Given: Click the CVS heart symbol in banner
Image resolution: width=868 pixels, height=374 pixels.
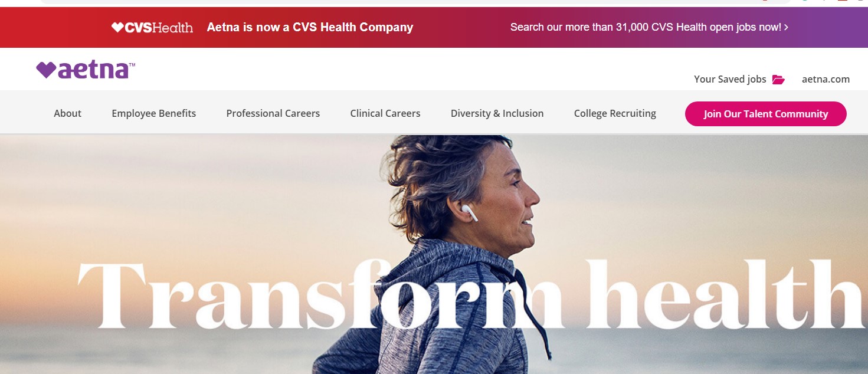Looking at the screenshot, I should [117, 27].
